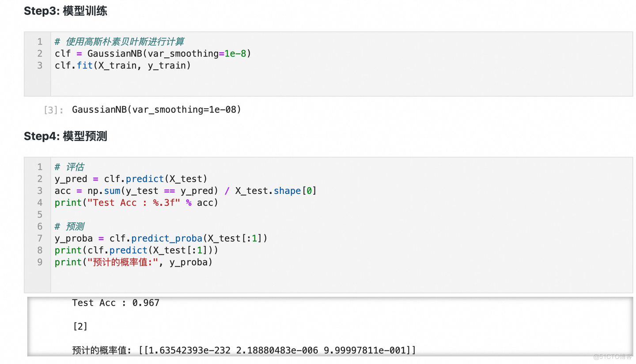This screenshot has height=364, width=636.
Task: Click the 'Step4: 模型预测' heading
Action: point(65,136)
